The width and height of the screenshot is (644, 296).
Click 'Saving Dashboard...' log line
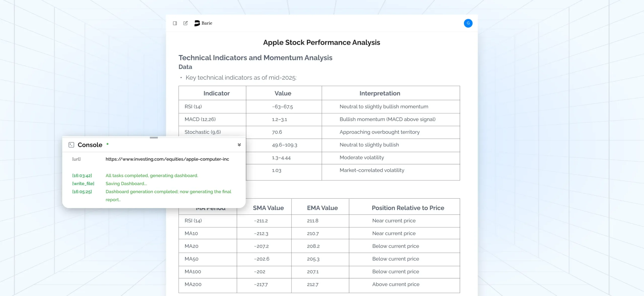coord(126,184)
